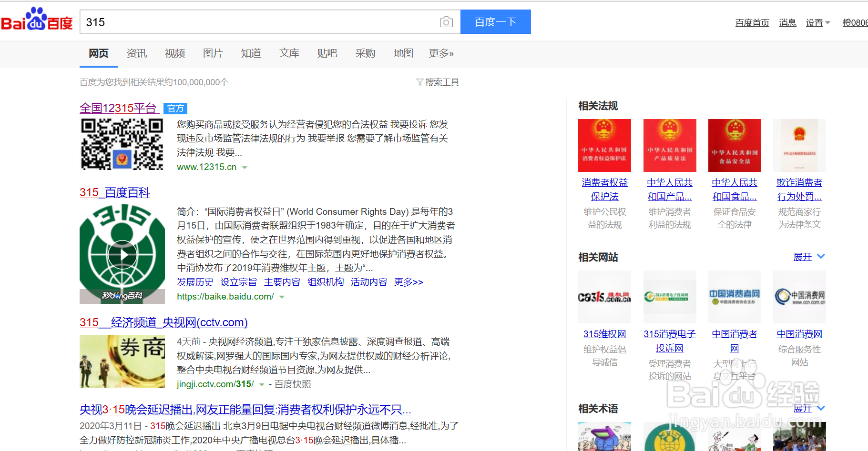Click the 中国消费者网 logo thumbnail
This screenshot has height=451, width=868.
pyautogui.click(x=735, y=297)
